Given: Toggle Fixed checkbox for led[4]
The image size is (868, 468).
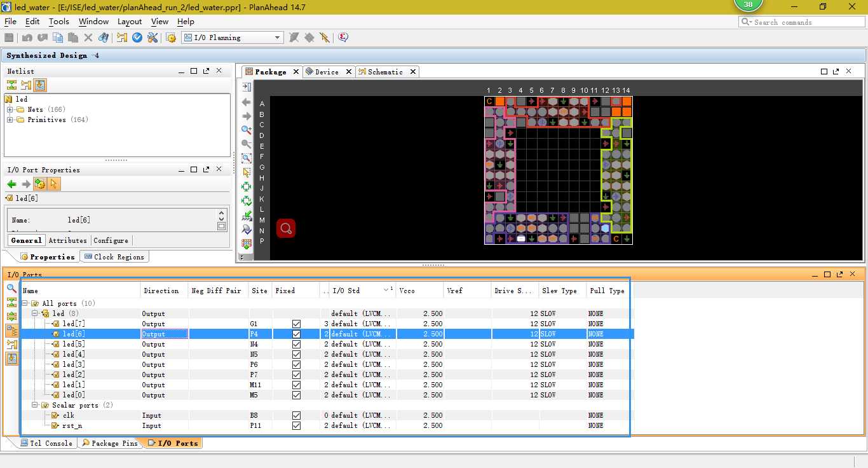Looking at the screenshot, I should coord(296,354).
